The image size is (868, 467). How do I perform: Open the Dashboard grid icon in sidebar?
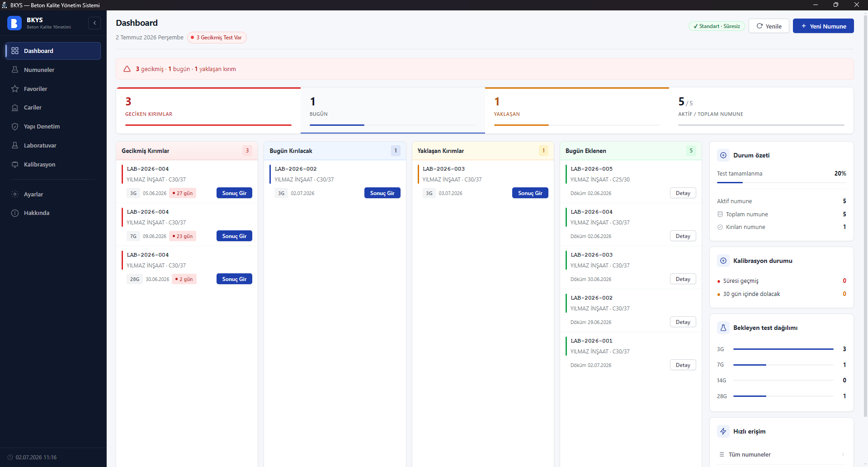(x=15, y=51)
